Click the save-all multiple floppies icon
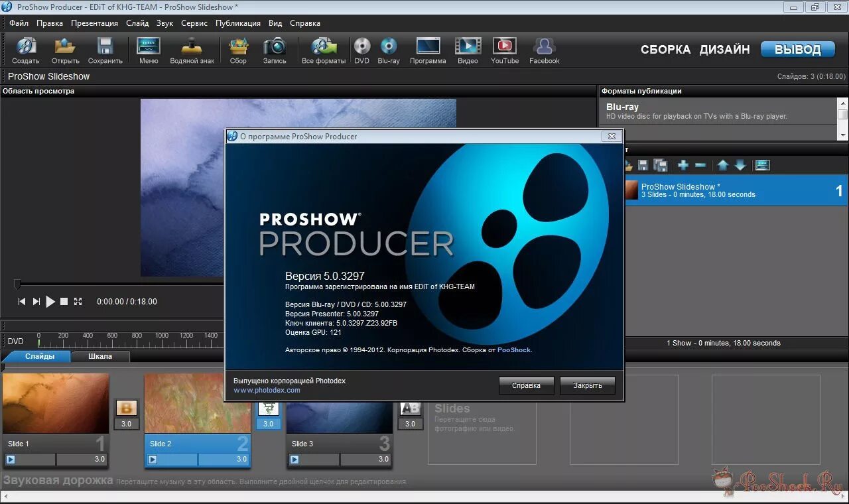Image resolution: width=849 pixels, height=504 pixels. (x=661, y=165)
